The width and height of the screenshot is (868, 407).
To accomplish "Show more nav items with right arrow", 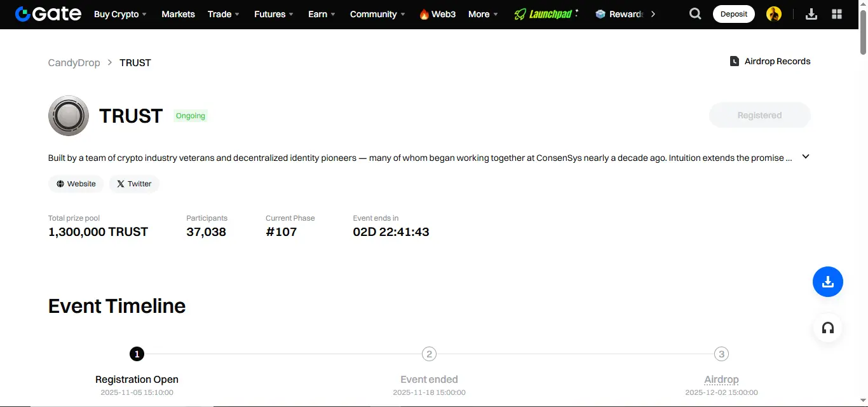I will click(x=653, y=14).
